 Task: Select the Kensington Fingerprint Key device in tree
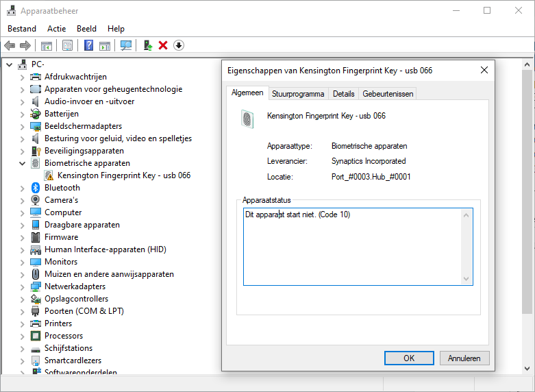point(124,175)
